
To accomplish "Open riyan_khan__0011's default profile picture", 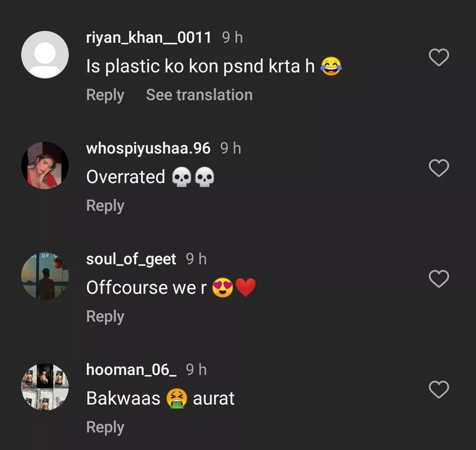I will click(45, 55).
